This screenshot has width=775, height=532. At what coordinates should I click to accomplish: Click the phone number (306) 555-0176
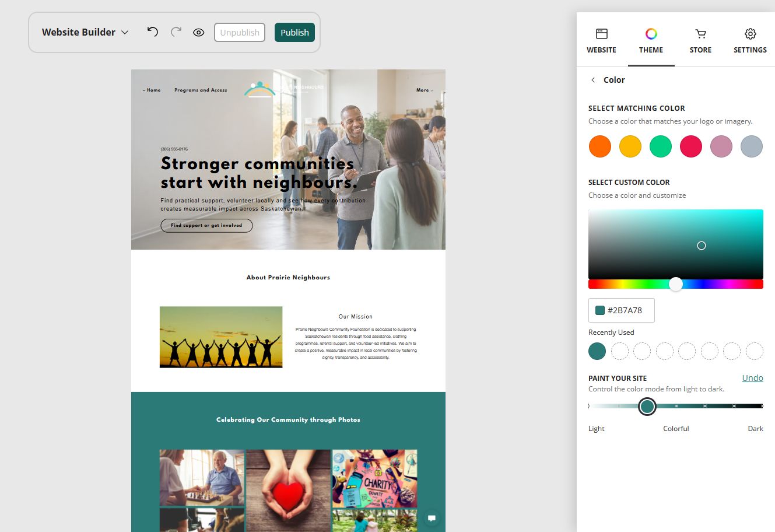174,149
